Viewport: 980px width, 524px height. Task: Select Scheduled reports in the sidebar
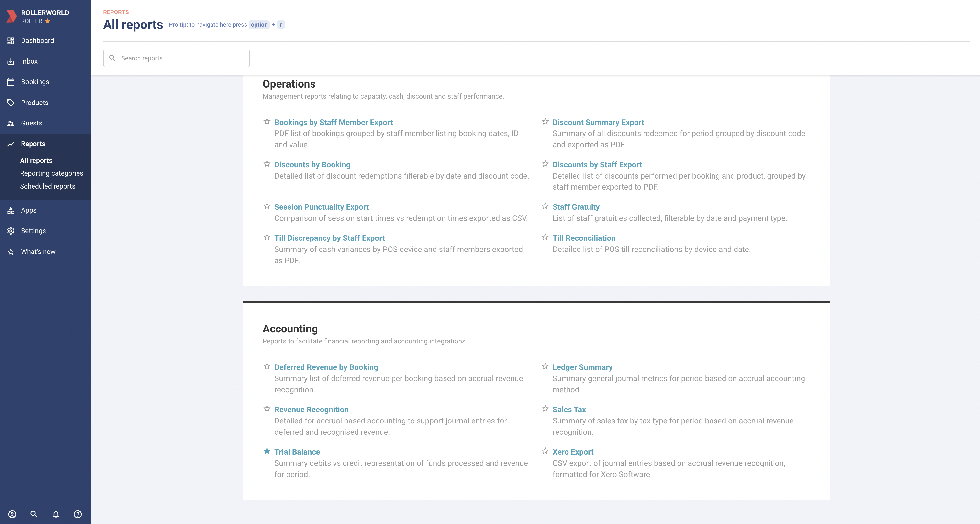click(x=47, y=186)
